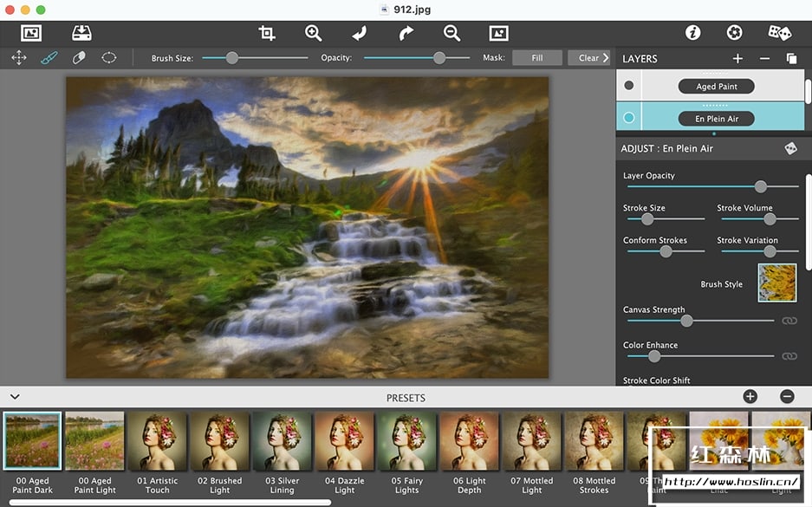Select the eraser mask tool
The width and height of the screenshot is (812, 507).
pos(79,58)
